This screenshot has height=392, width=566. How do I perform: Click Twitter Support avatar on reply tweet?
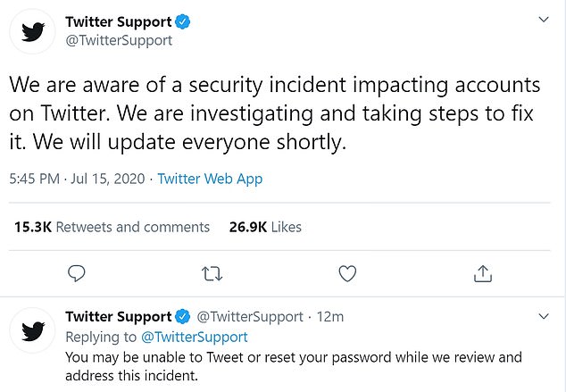click(x=32, y=330)
